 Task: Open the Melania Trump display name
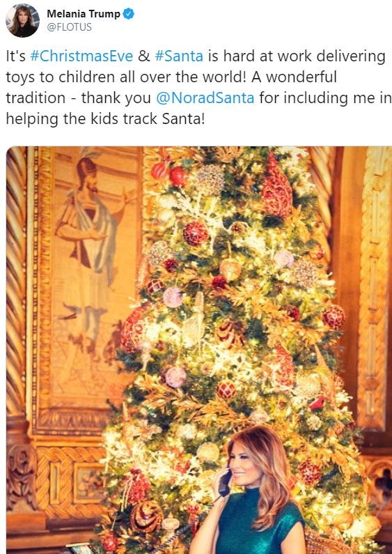pos(84,14)
